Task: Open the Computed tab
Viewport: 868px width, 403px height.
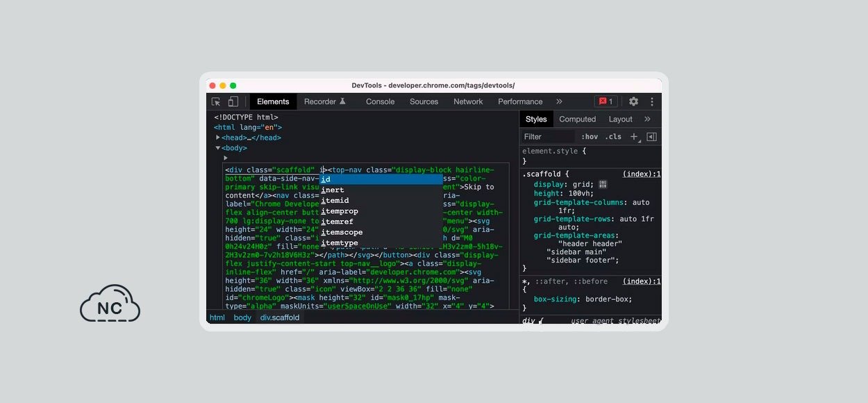Action: click(x=577, y=119)
